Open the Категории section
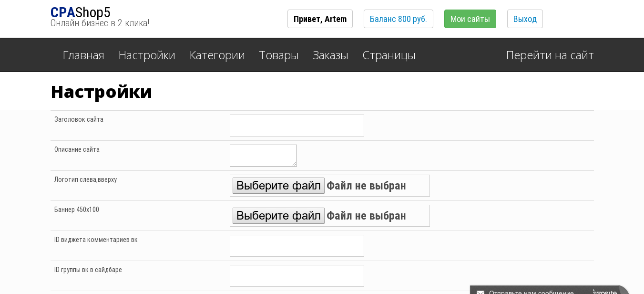The width and height of the screenshot is (644, 294). [217, 55]
